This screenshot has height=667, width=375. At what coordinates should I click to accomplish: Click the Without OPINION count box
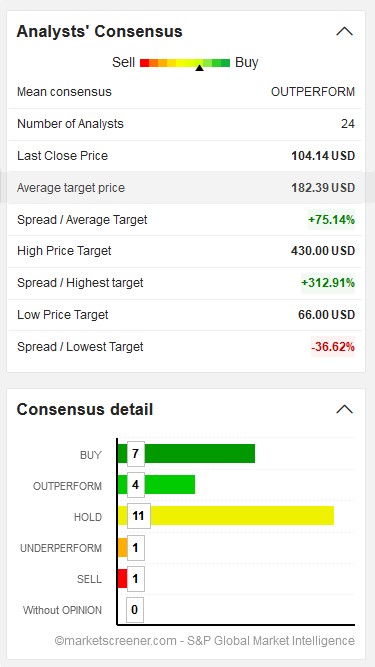[135, 610]
